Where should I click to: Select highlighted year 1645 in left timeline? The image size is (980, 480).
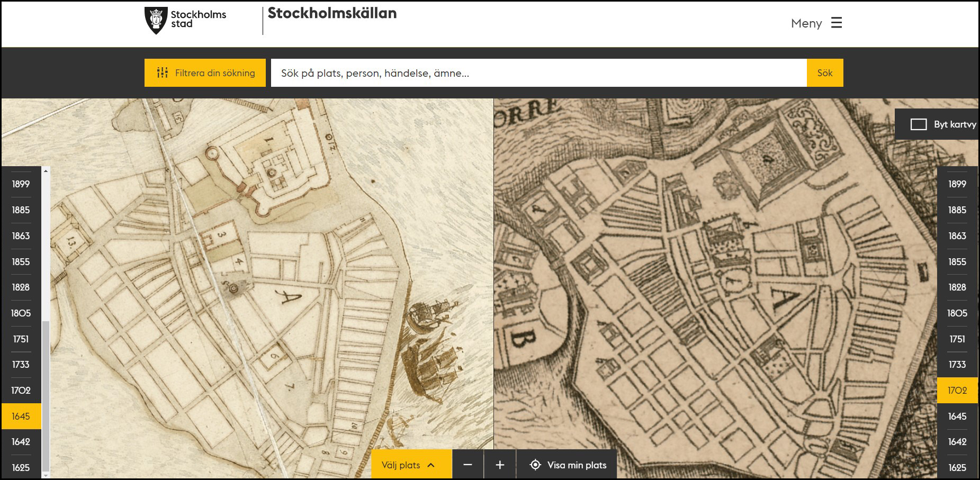21,416
